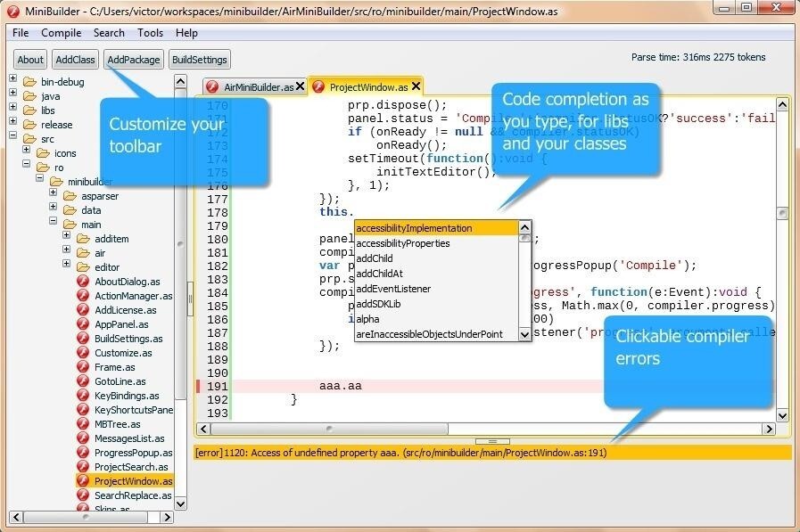Image resolution: width=800 pixels, height=532 pixels.
Task: Click the error marker in the gutter at line 191
Action: [x=196, y=387]
